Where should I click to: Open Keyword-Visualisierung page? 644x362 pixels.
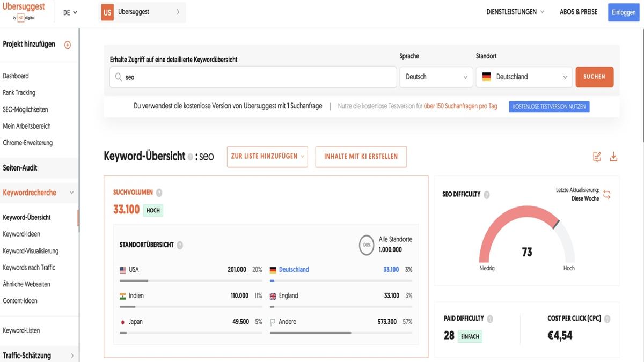point(31,250)
